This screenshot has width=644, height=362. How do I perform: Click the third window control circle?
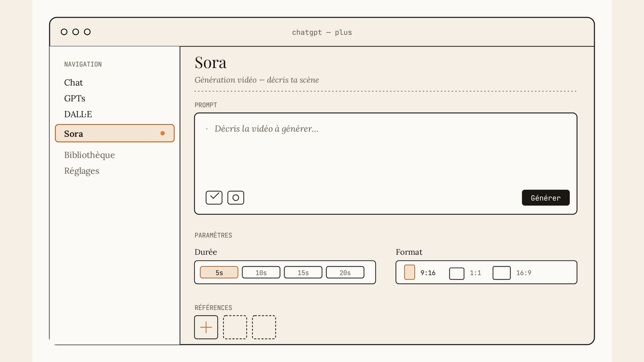pyautogui.click(x=87, y=32)
